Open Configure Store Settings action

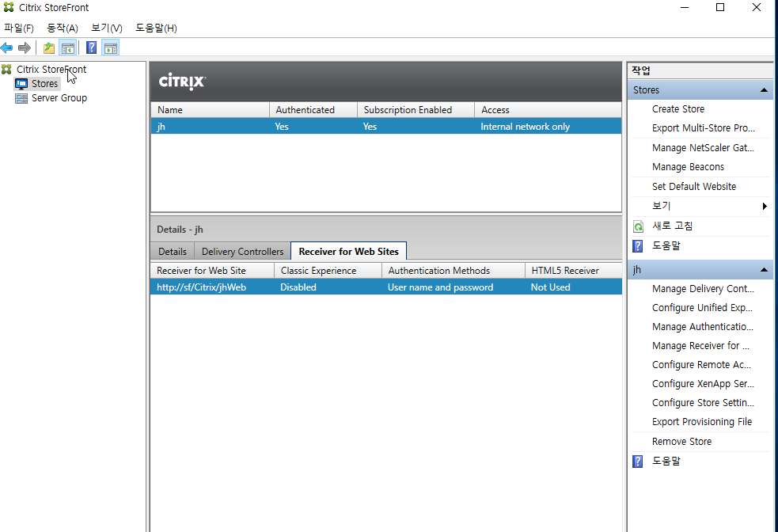[703, 402]
